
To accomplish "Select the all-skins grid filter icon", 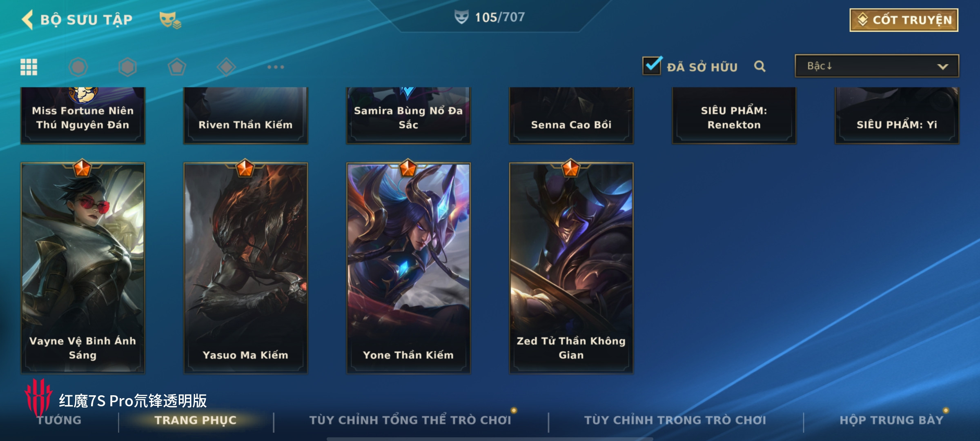I will point(29,67).
